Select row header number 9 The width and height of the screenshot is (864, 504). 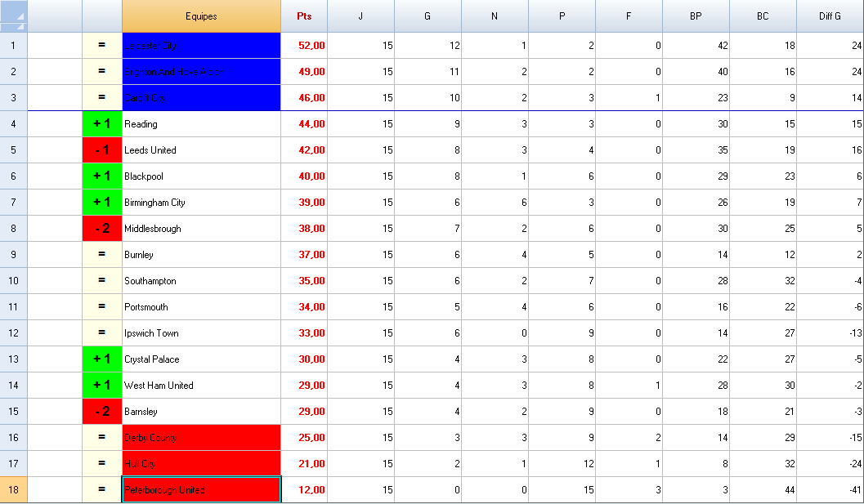(x=13, y=255)
